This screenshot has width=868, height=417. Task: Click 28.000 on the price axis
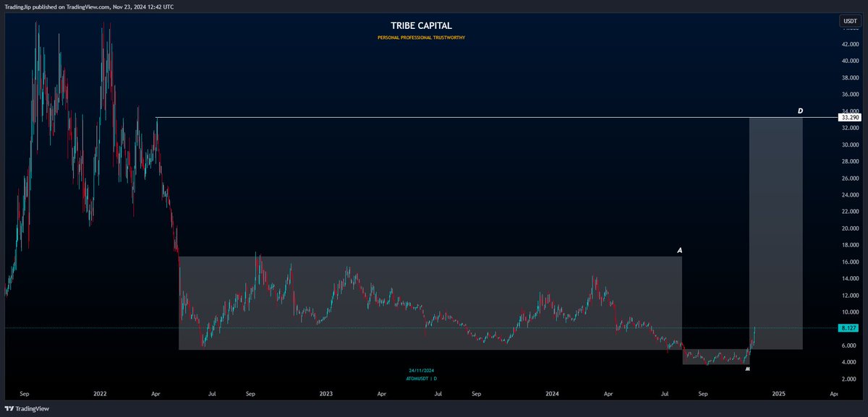(848, 161)
